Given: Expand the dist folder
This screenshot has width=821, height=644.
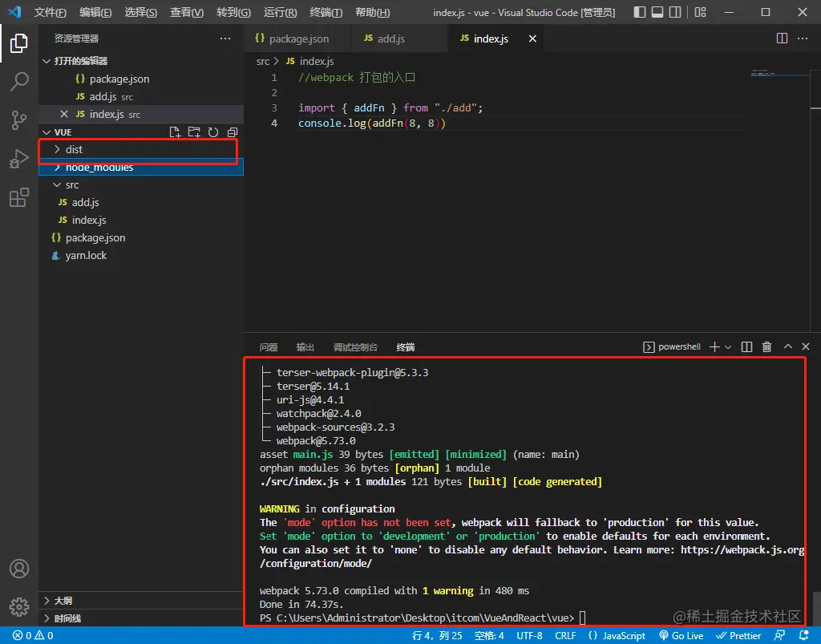Looking at the screenshot, I should [x=74, y=150].
